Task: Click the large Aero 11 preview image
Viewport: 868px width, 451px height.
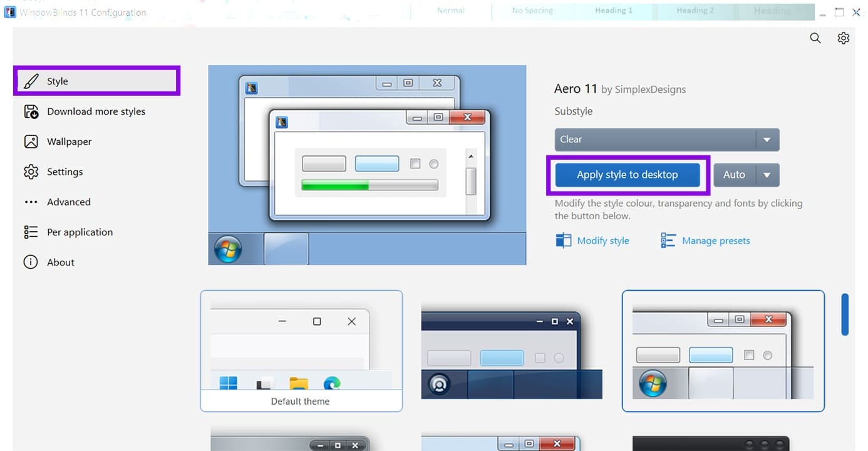Action: point(367,165)
